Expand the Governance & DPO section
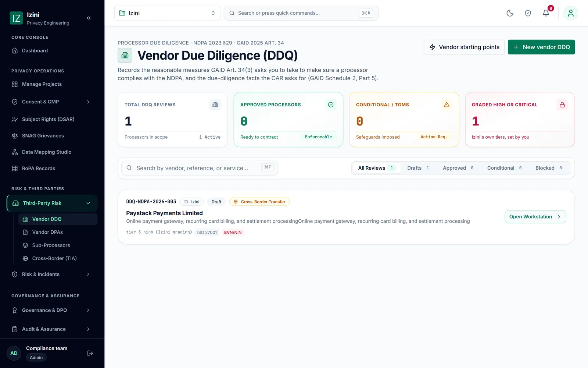Image resolution: width=588 pixels, height=368 pixels. [52, 311]
